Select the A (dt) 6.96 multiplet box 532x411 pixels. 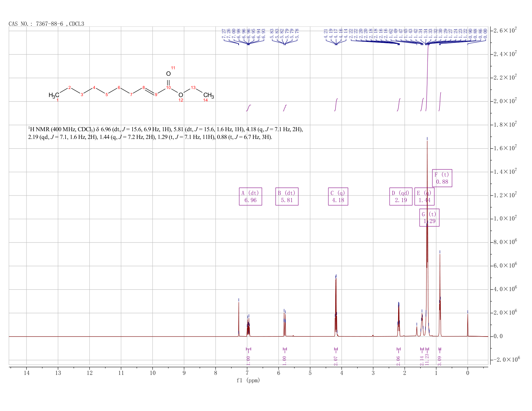[251, 196]
